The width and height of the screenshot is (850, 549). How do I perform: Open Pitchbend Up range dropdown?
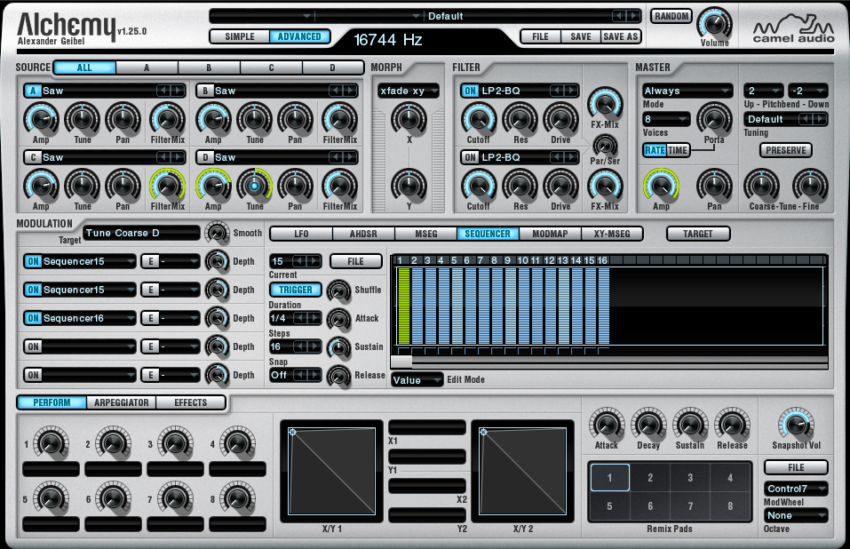[x=763, y=91]
